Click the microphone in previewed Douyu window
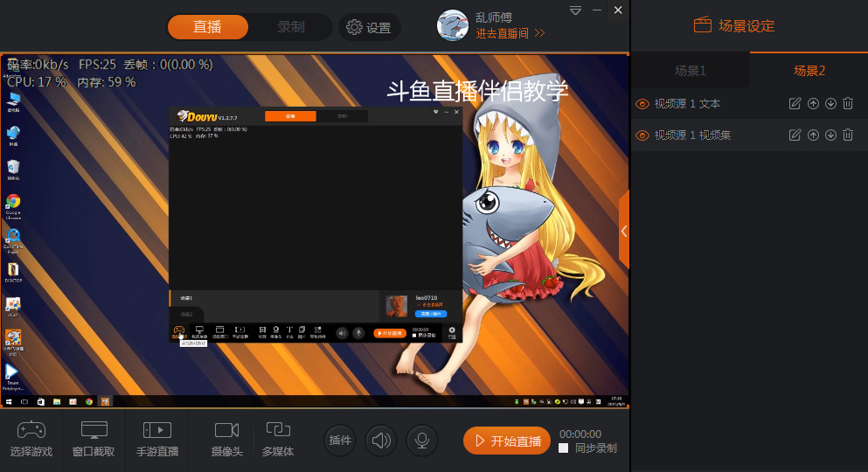The width and height of the screenshot is (868, 472). (358, 333)
